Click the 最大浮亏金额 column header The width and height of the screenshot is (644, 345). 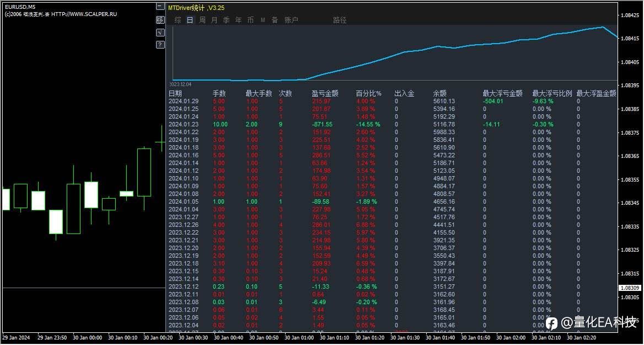point(503,93)
